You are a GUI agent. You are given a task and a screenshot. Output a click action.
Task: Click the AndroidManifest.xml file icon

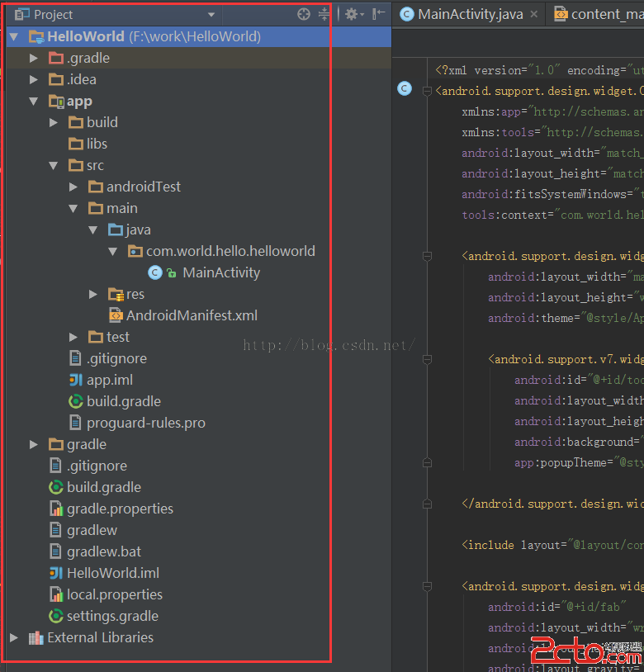(x=116, y=315)
